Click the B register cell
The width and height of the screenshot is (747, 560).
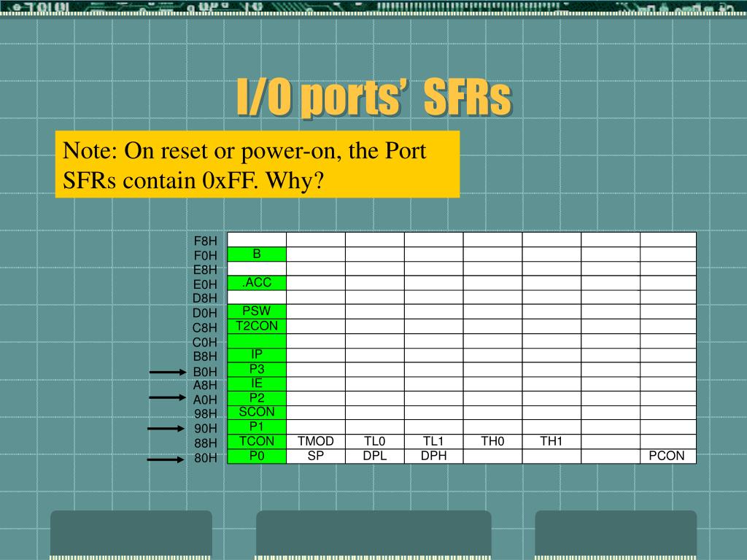[257, 254]
